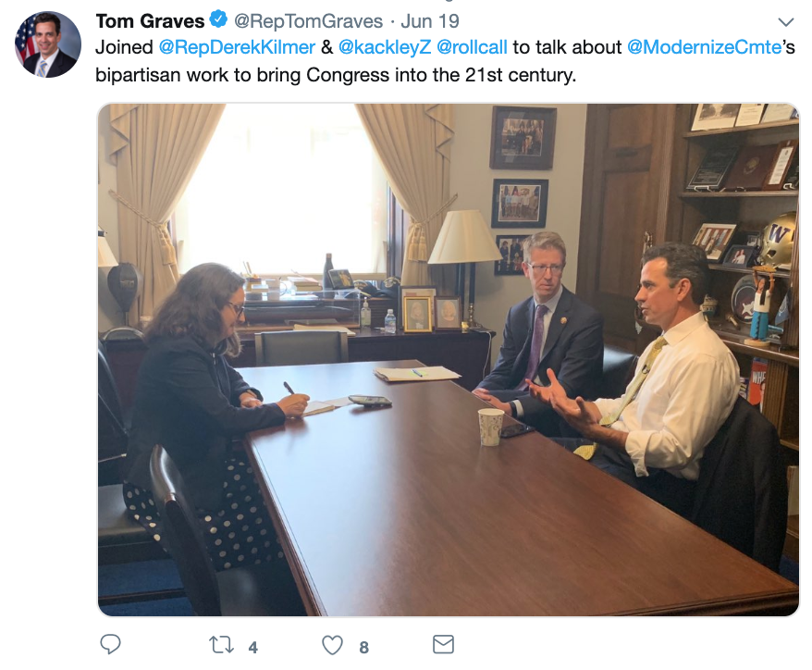
Task: Enlarge the attached meeting photo
Action: click(x=449, y=360)
